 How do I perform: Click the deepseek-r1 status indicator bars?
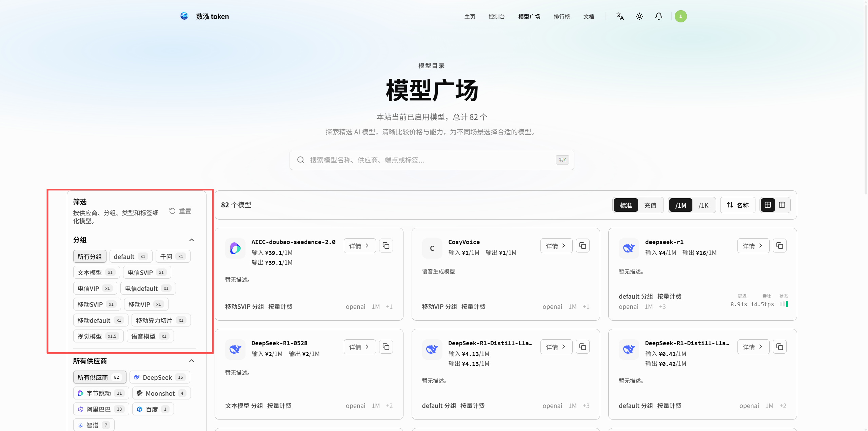(784, 304)
